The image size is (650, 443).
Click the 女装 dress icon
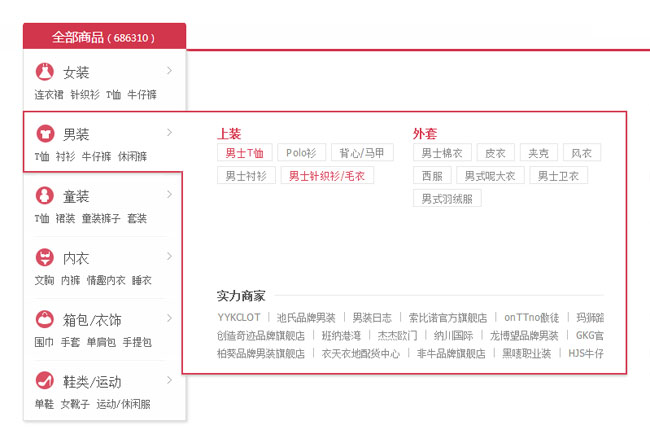coord(44,72)
